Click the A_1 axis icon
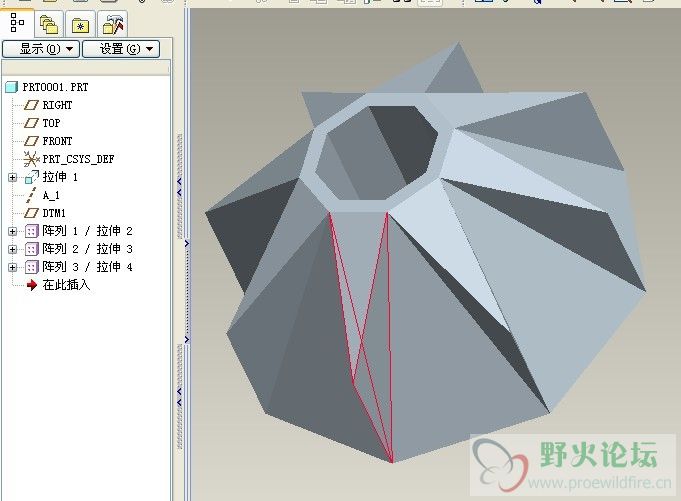This screenshot has width=681, height=501. [x=30, y=195]
